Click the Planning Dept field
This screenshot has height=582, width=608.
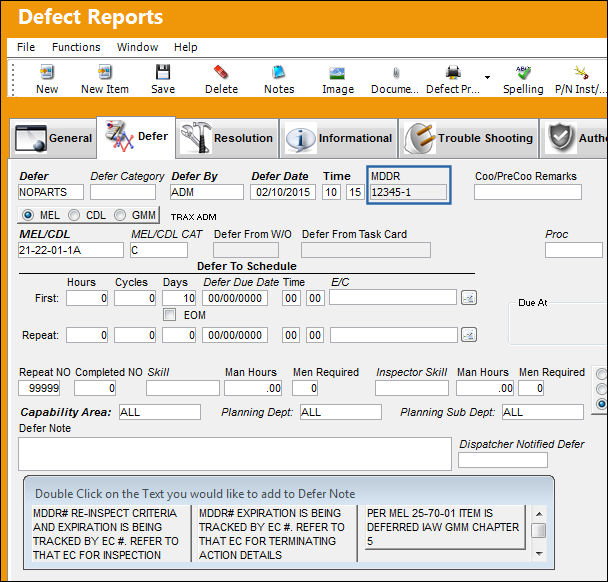[341, 412]
